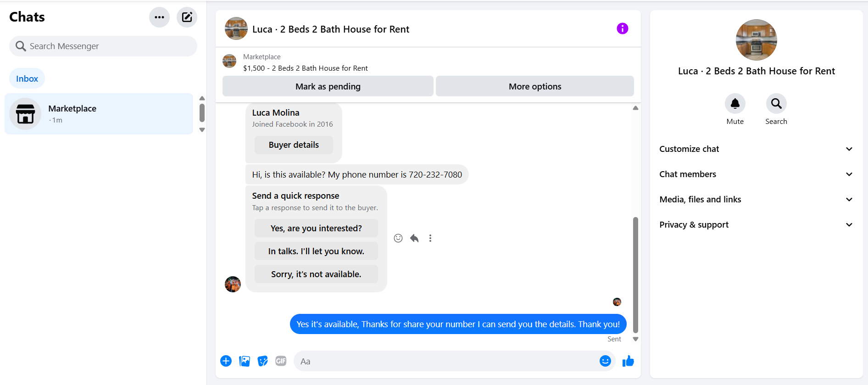Expand Media, files and links section
The height and width of the screenshot is (385, 868).
point(756,200)
